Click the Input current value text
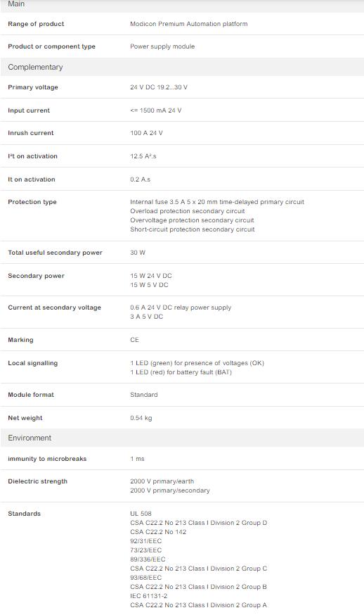 (155, 110)
